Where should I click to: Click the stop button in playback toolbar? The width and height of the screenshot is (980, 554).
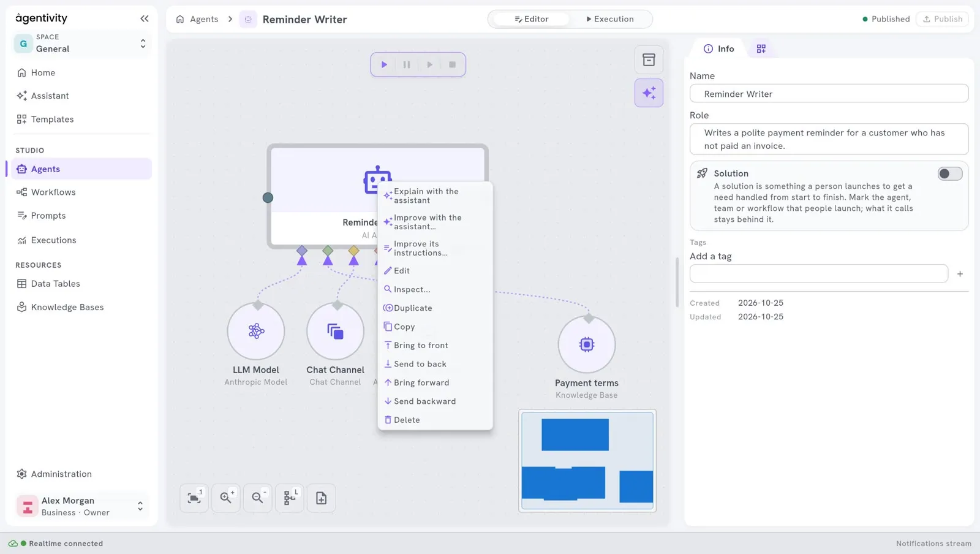click(x=453, y=64)
